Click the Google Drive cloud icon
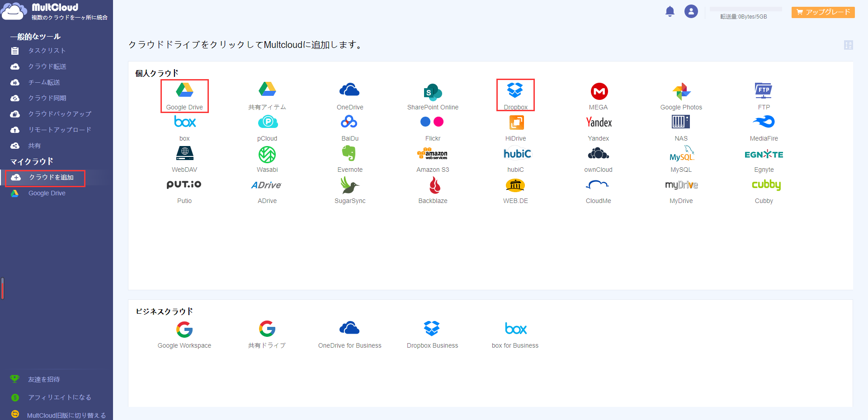Screen dimensions: 868x420 [x=184, y=90]
